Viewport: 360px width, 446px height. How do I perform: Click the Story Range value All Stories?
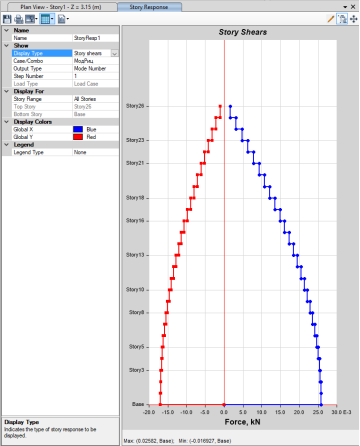(x=95, y=99)
